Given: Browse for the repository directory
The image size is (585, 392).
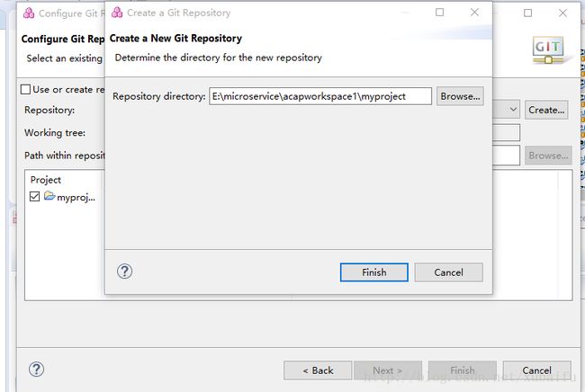Looking at the screenshot, I should 460,96.
